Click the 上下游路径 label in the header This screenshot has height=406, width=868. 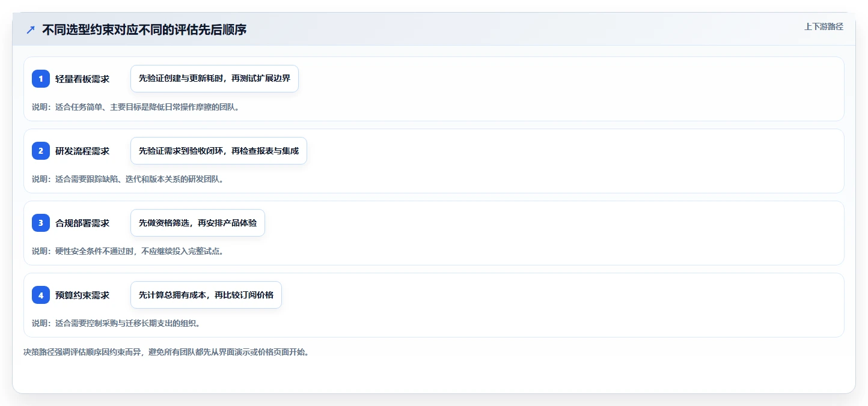click(x=824, y=26)
